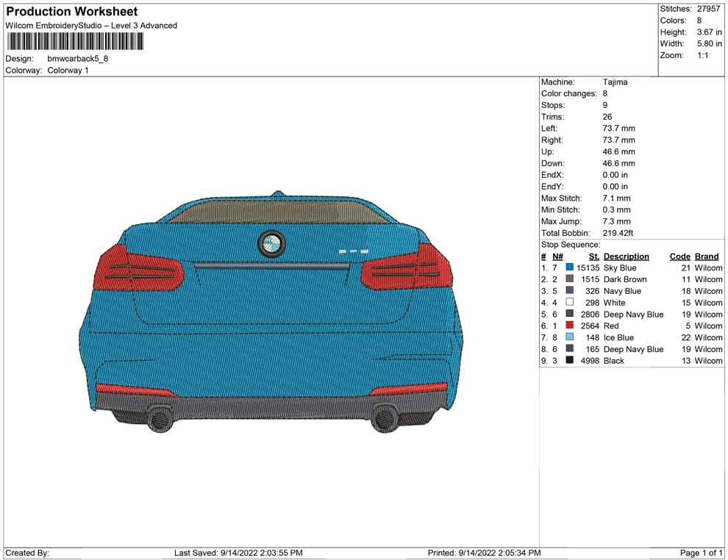
Task: Click the 'N#' column header
Action: click(x=557, y=256)
